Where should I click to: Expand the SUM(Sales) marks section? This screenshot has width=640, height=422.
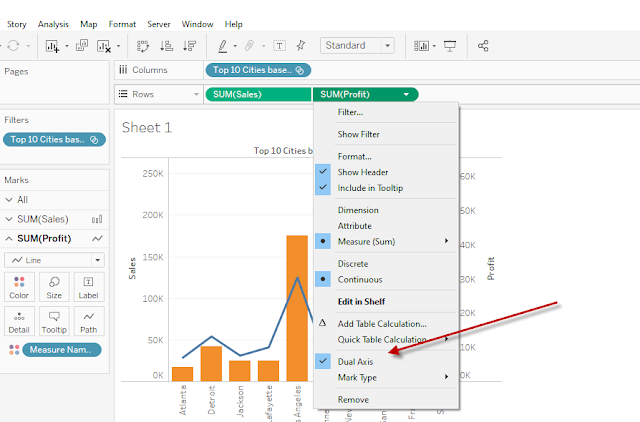(x=9, y=220)
